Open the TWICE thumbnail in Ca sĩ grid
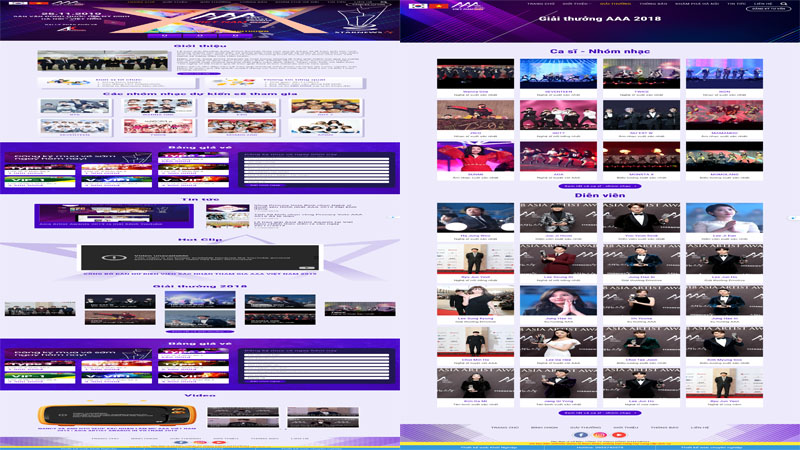800x450 pixels. click(x=641, y=74)
